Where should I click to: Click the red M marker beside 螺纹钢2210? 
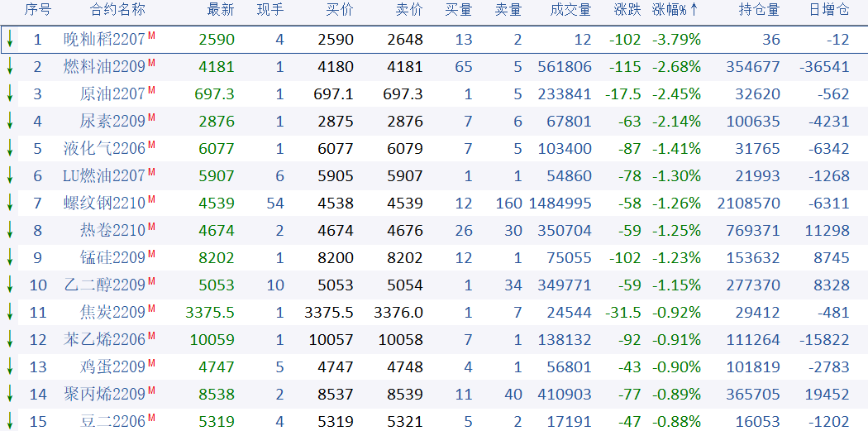(x=151, y=199)
